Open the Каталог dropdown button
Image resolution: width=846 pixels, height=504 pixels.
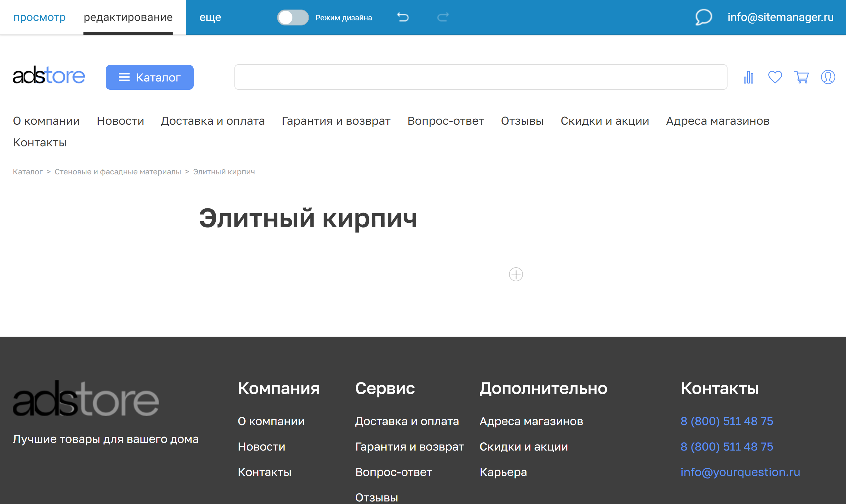pyautogui.click(x=149, y=77)
